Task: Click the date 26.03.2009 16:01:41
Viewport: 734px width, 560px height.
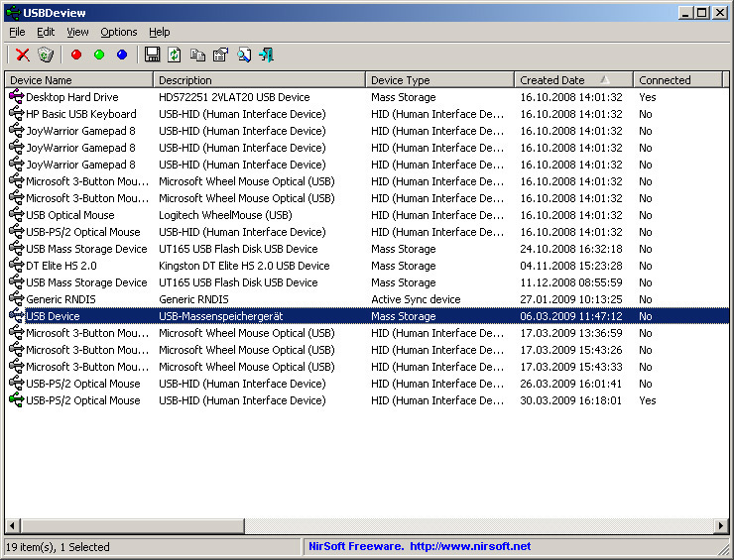Action: 571,384
